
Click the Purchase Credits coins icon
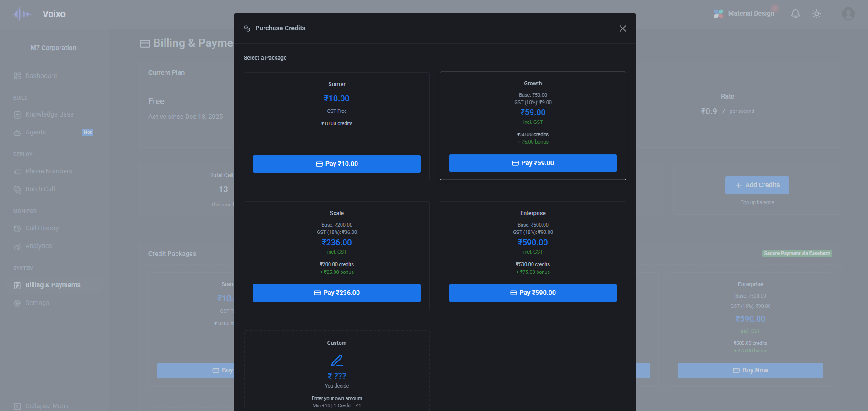(247, 28)
